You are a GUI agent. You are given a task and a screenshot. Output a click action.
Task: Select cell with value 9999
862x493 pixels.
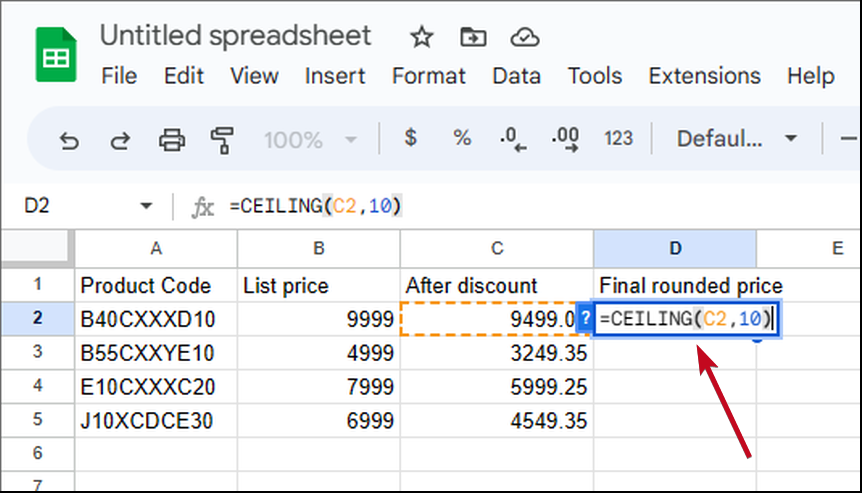tap(318, 319)
